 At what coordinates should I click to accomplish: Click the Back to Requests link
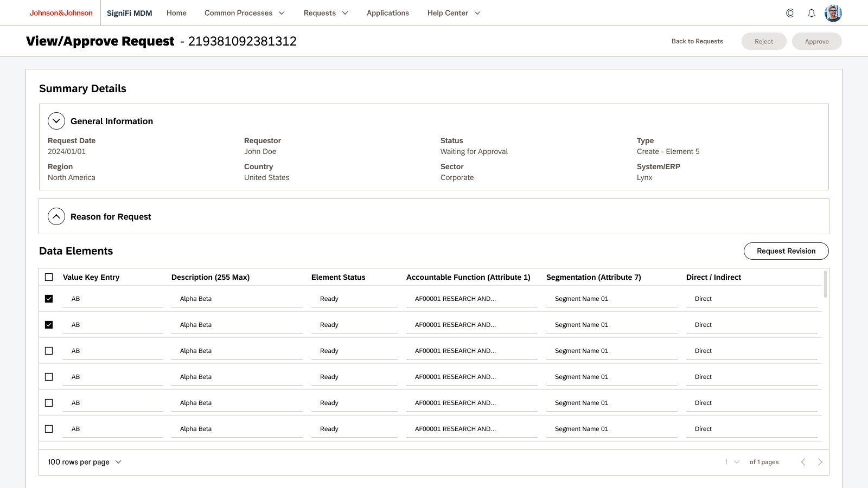697,41
